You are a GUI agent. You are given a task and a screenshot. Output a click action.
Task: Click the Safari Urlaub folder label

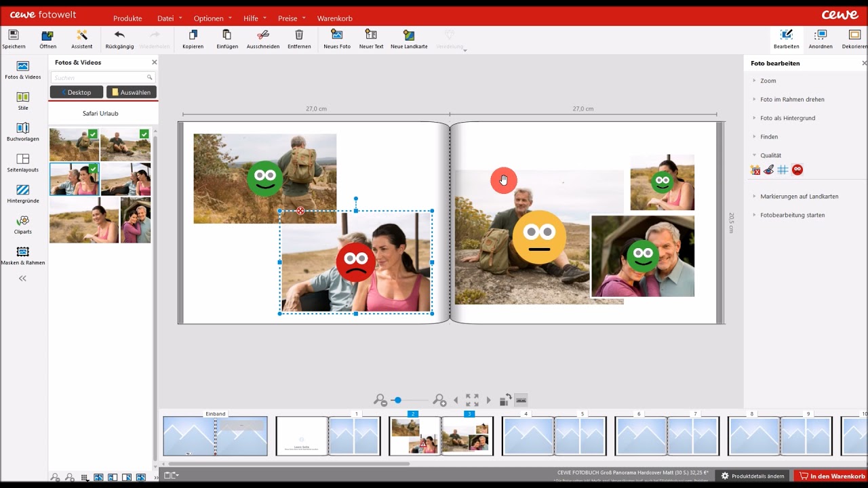(x=100, y=113)
